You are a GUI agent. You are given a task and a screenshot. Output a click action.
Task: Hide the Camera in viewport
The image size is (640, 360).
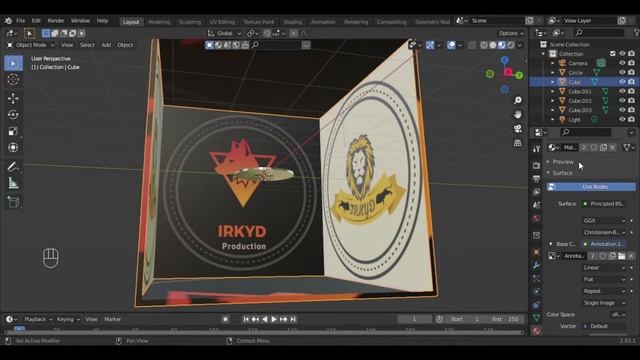[622, 63]
